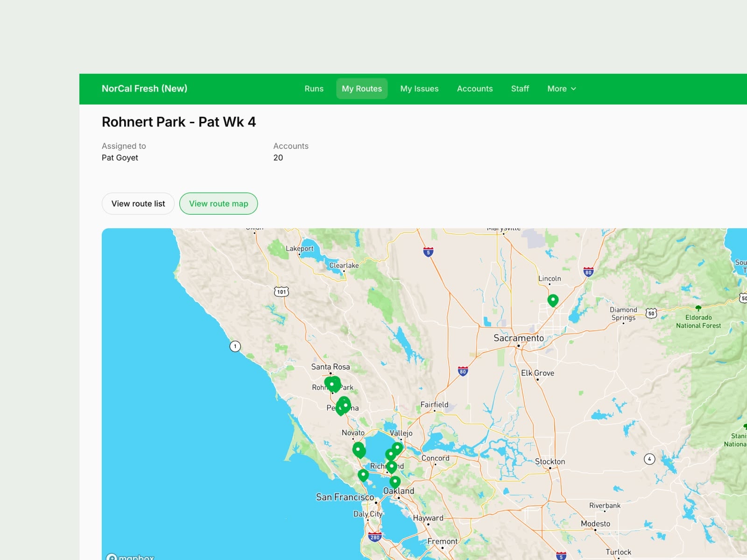Select the map pin directly above Oakland label

tap(395, 482)
